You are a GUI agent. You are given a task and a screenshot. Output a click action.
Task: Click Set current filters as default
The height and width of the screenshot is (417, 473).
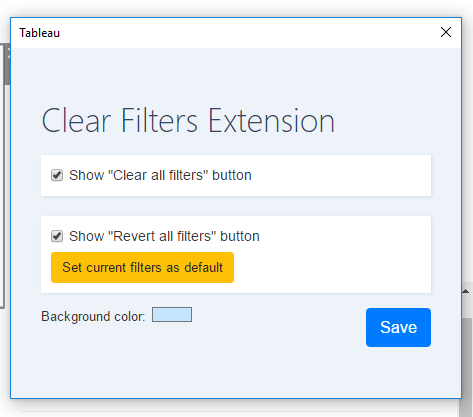coord(142,267)
